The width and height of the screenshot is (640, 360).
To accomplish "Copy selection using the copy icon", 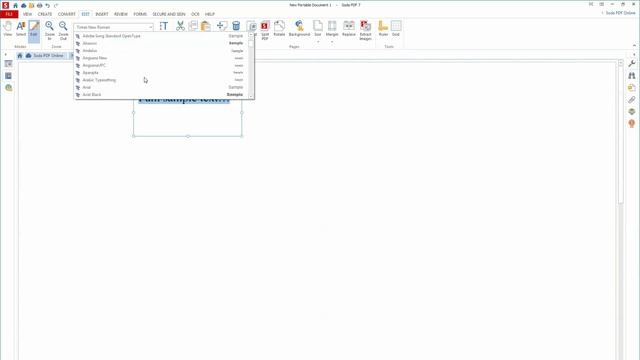I will pyautogui.click(x=193, y=27).
